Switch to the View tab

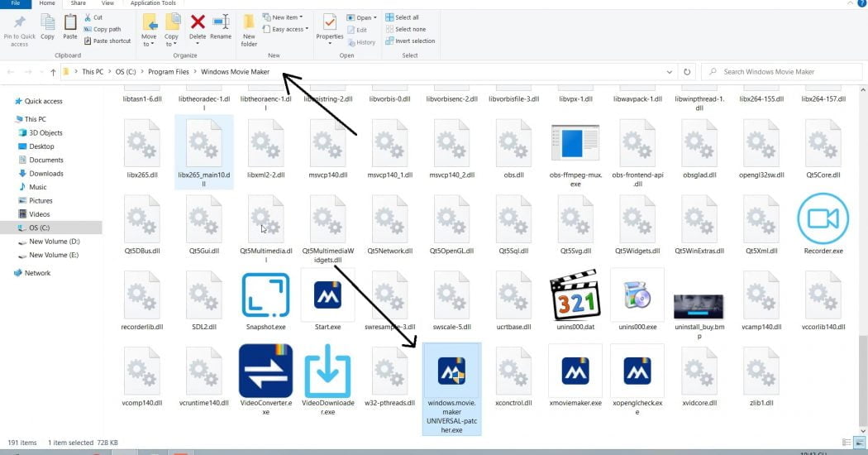coord(107,3)
